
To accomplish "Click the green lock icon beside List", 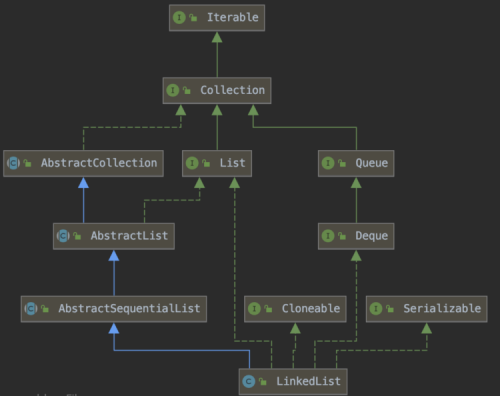I will pos(206,163).
